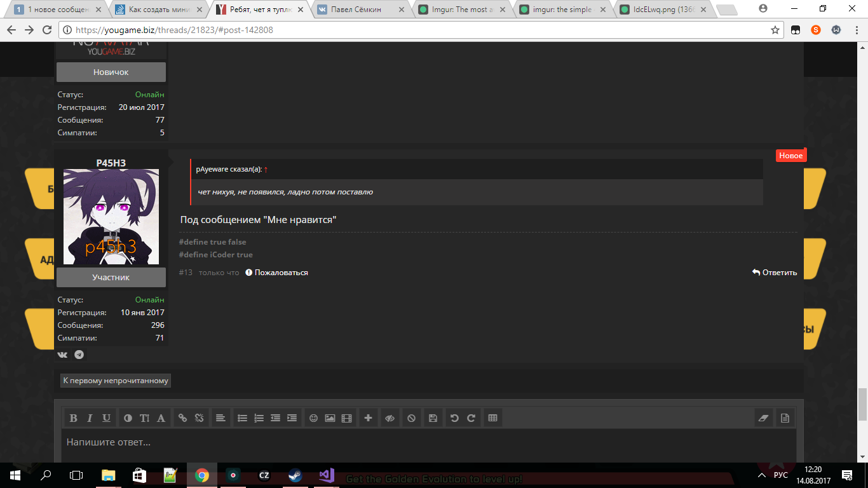Click the message count "296"
The image size is (868, 488).
click(158, 325)
